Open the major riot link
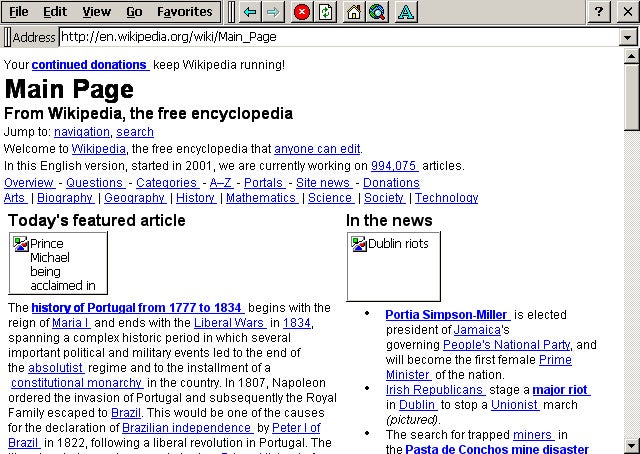 click(x=561, y=390)
